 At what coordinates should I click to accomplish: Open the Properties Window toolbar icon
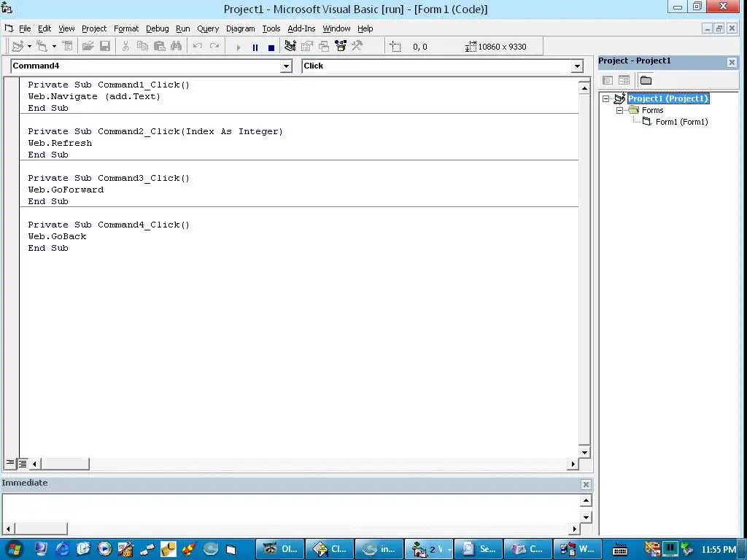(307, 46)
